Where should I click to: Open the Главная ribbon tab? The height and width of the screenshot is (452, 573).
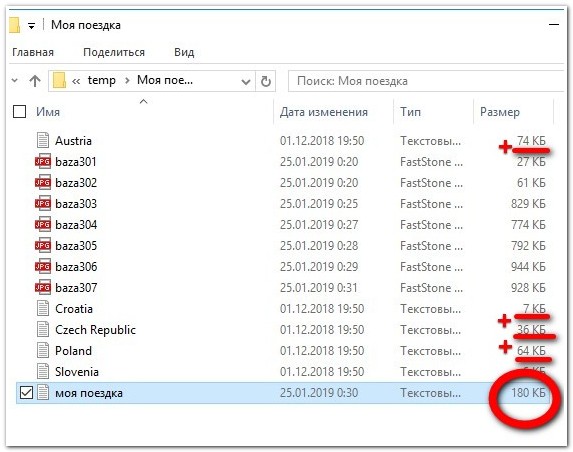click(33, 52)
